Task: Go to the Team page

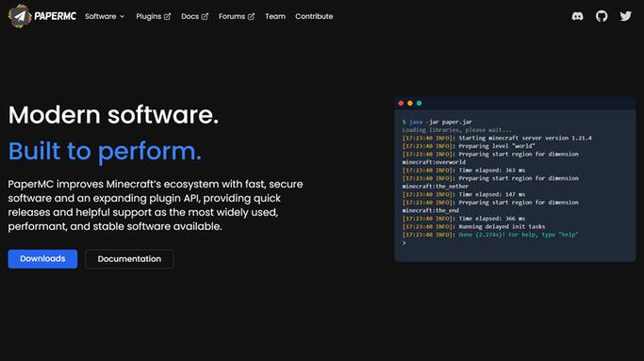Action: click(275, 16)
